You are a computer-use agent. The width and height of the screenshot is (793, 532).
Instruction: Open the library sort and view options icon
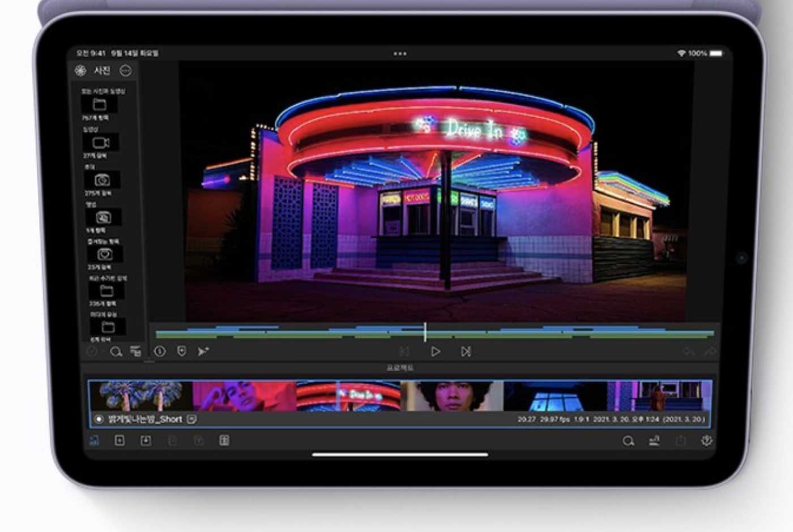click(x=136, y=351)
